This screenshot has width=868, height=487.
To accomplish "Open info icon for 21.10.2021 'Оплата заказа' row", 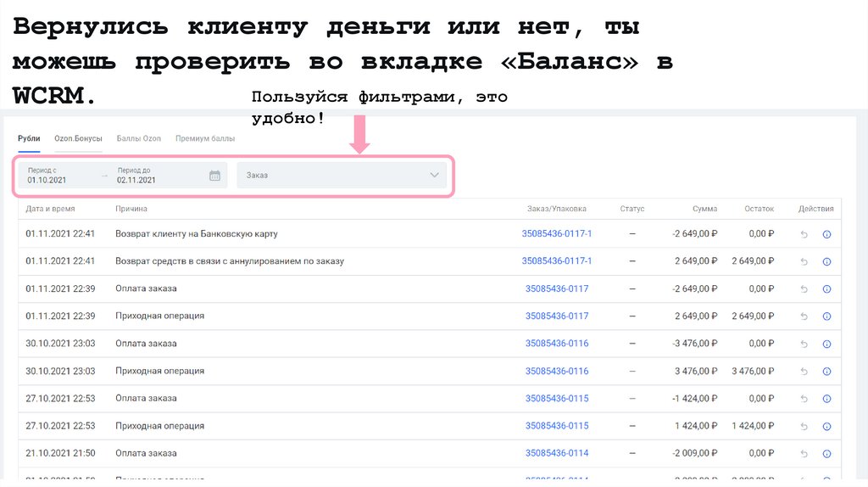I will 826,454.
